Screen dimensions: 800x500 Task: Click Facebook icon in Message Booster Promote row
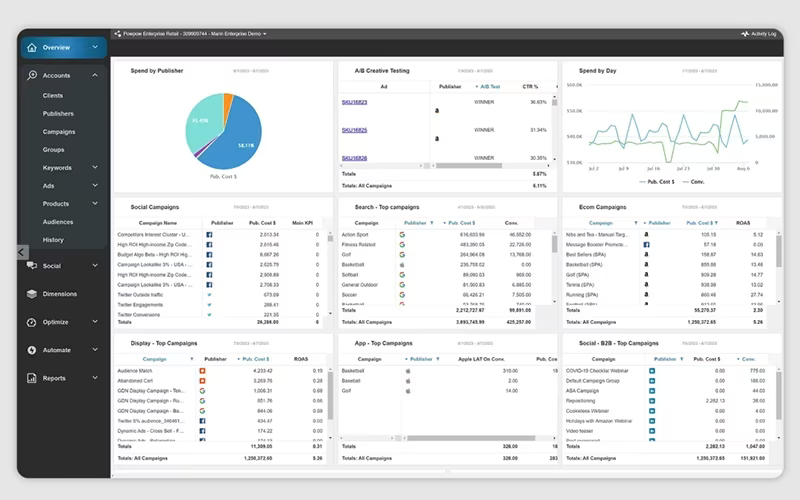(x=646, y=245)
